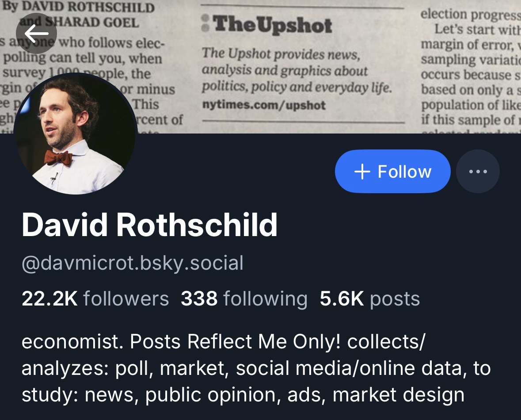This screenshot has height=420, width=521.
Task: Click the plus icon on the Follow button
Action: [x=362, y=172]
